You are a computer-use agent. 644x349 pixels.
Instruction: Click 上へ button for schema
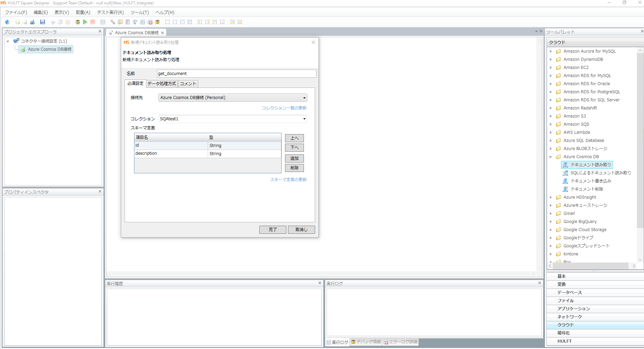(294, 138)
